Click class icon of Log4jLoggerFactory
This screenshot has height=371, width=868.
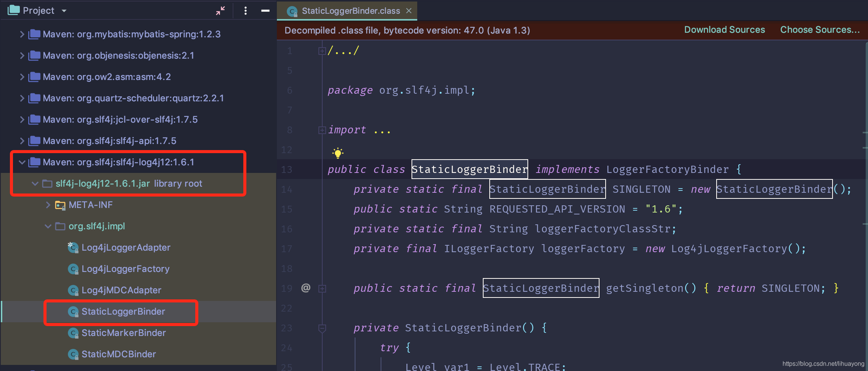tap(73, 269)
